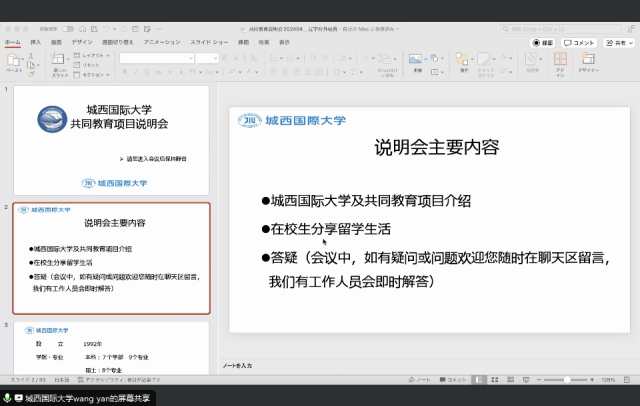
Task: Click the language 日本語 in status bar
Action: point(62,380)
